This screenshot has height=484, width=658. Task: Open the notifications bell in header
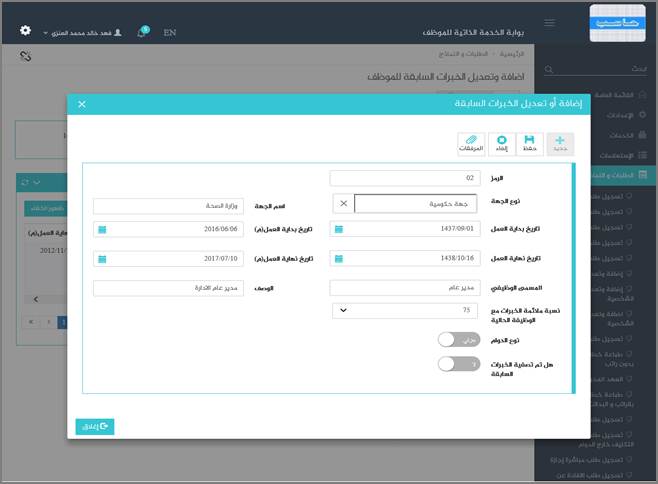click(x=142, y=33)
